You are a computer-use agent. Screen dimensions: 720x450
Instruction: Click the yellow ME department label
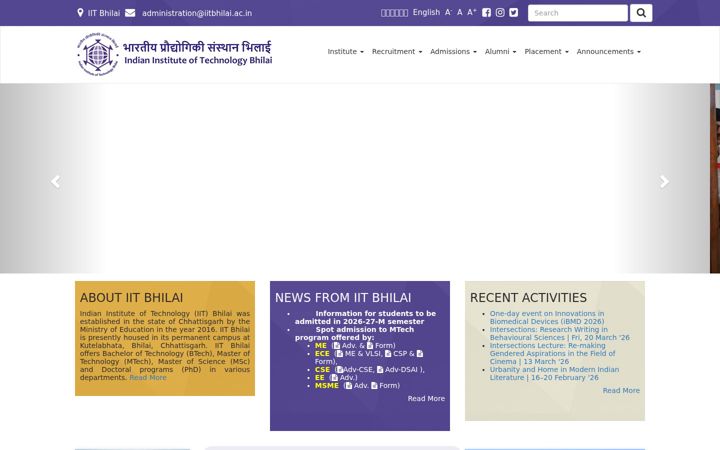(321, 346)
